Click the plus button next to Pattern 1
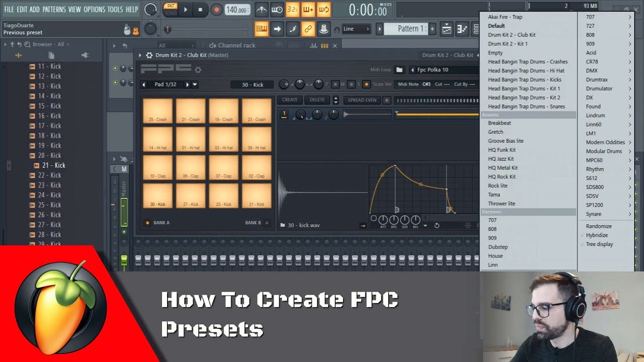This screenshot has height=362, width=644. 432,29
